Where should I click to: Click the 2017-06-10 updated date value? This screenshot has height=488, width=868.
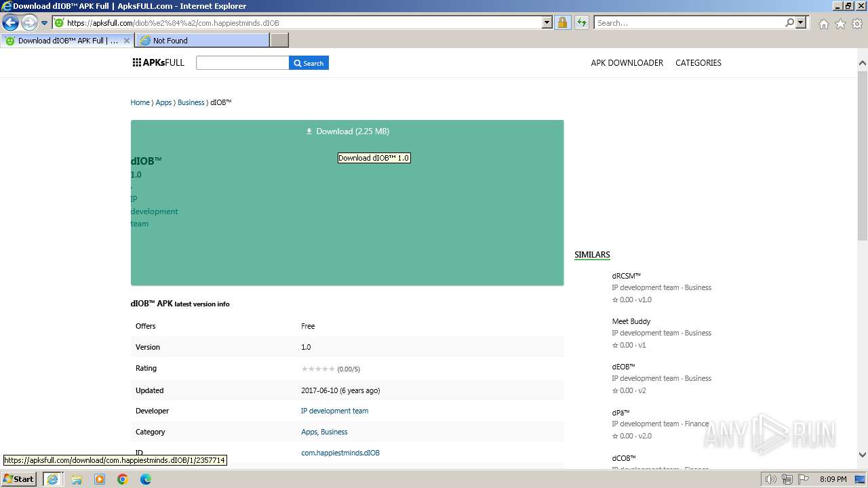pos(340,390)
